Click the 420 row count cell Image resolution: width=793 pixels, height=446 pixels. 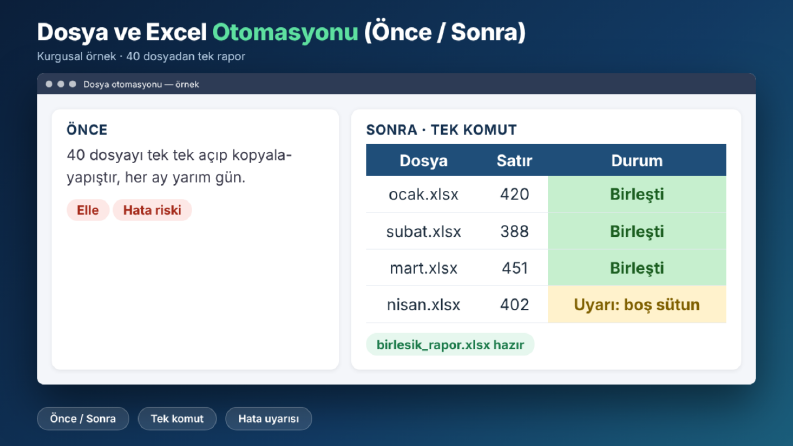click(514, 194)
